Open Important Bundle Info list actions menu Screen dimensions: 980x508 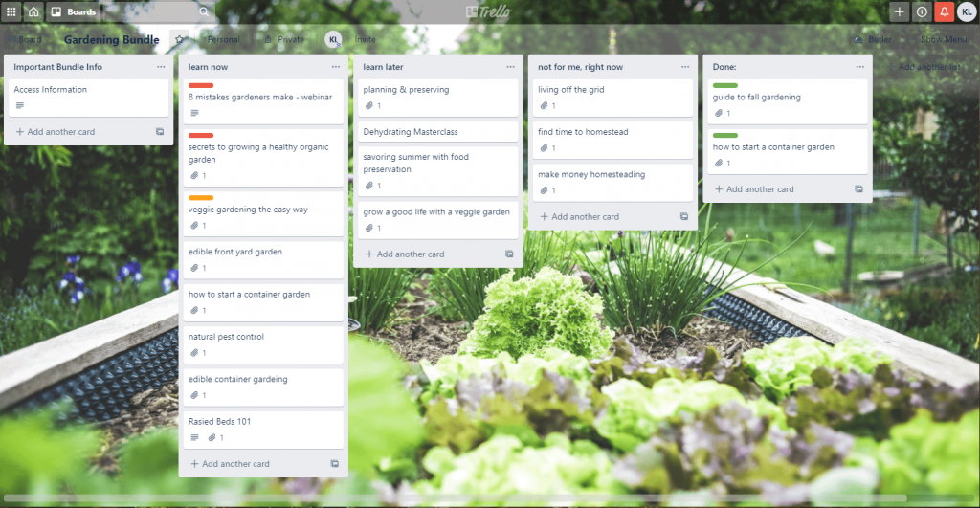click(161, 67)
